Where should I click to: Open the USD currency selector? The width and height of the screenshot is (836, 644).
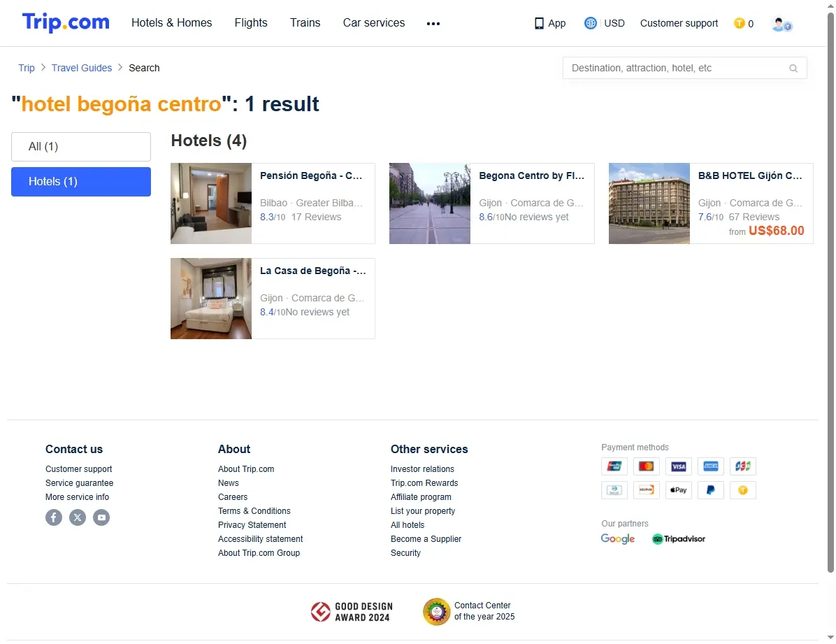614,23
